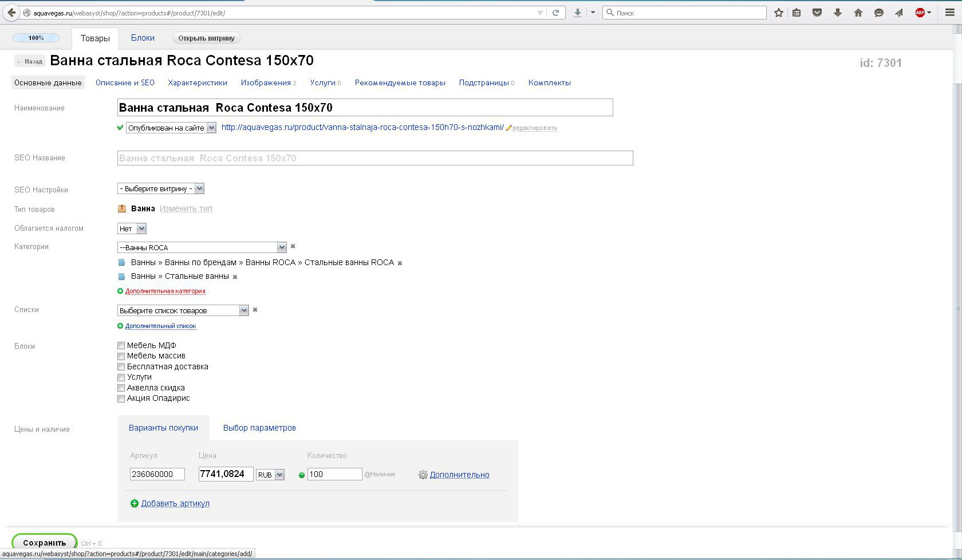This screenshot has width=962, height=560.
Task: Tick the Услуги block checkbox
Action: 121,377
